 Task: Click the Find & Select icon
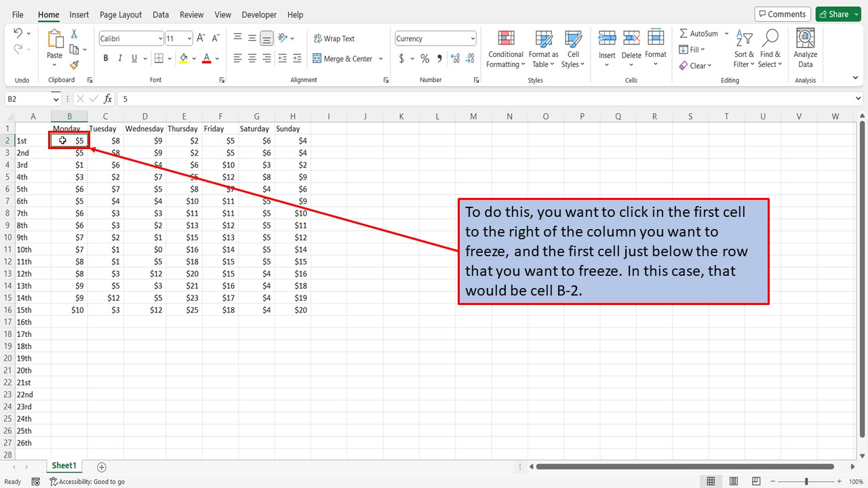770,49
